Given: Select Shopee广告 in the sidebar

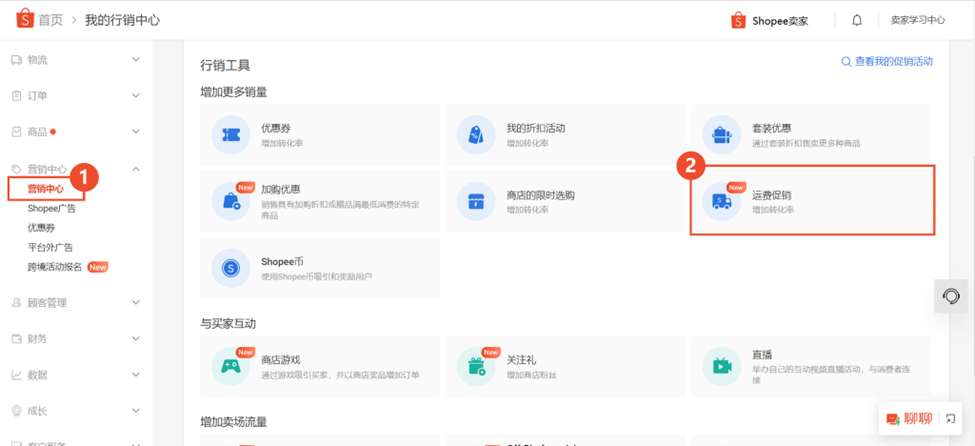Looking at the screenshot, I should [52, 208].
